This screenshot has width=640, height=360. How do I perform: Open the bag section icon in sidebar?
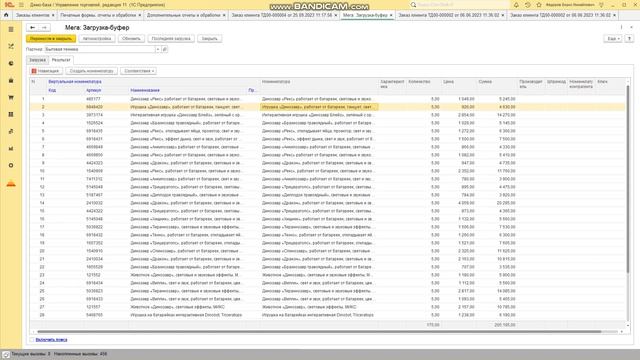pos(11,80)
